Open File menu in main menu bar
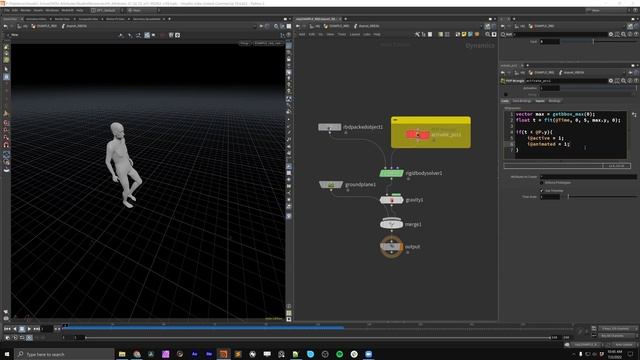This screenshot has width=640, height=360. [x=7, y=10]
